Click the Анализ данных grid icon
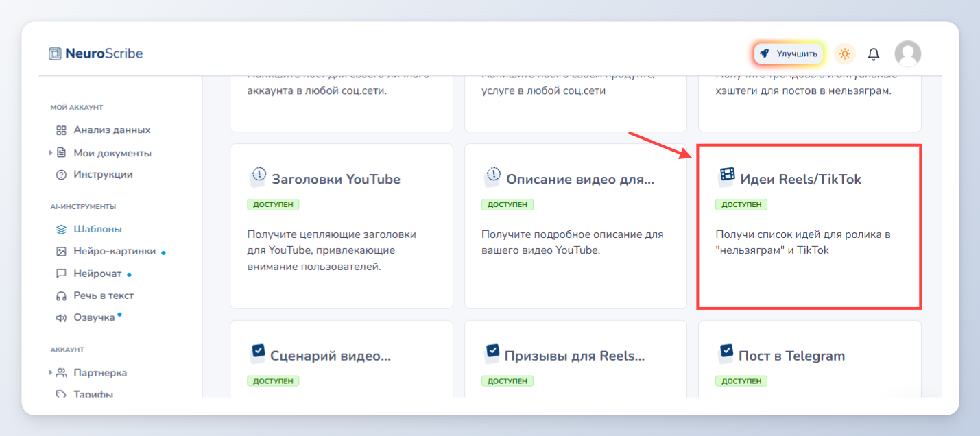Viewport: 980px width, 436px height. (x=61, y=130)
